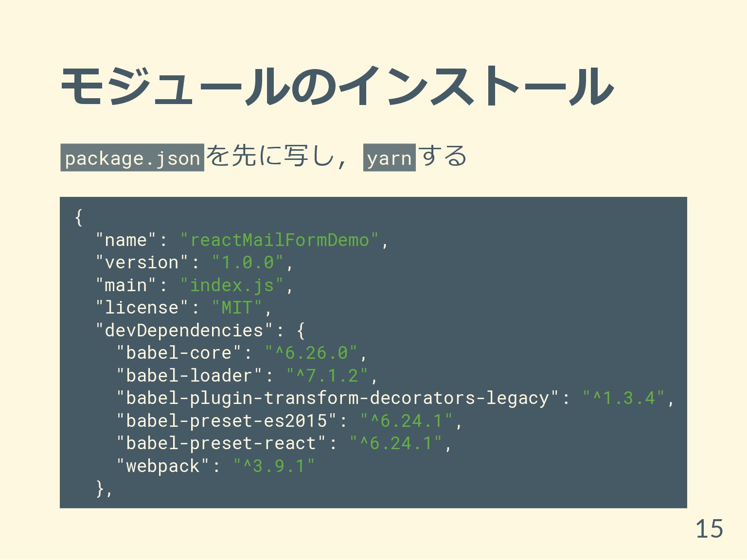Click the slide number 15
The height and width of the screenshot is (560, 747).
coord(709,529)
